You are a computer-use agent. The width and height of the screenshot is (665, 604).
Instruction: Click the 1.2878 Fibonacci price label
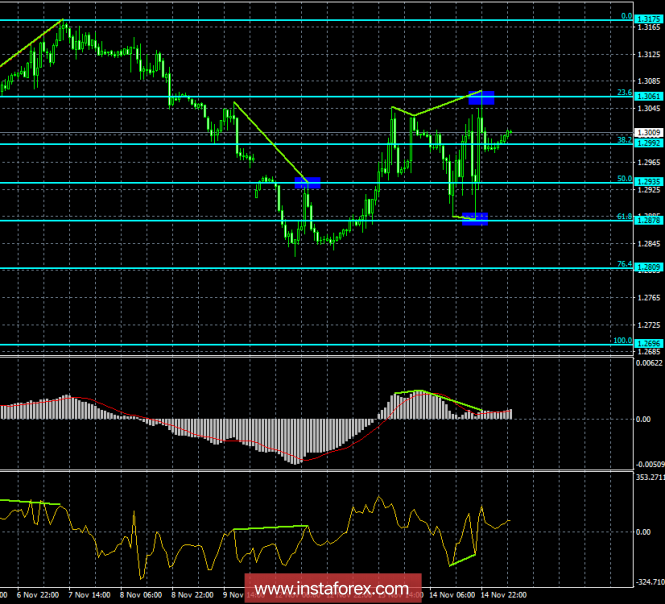[x=649, y=220]
